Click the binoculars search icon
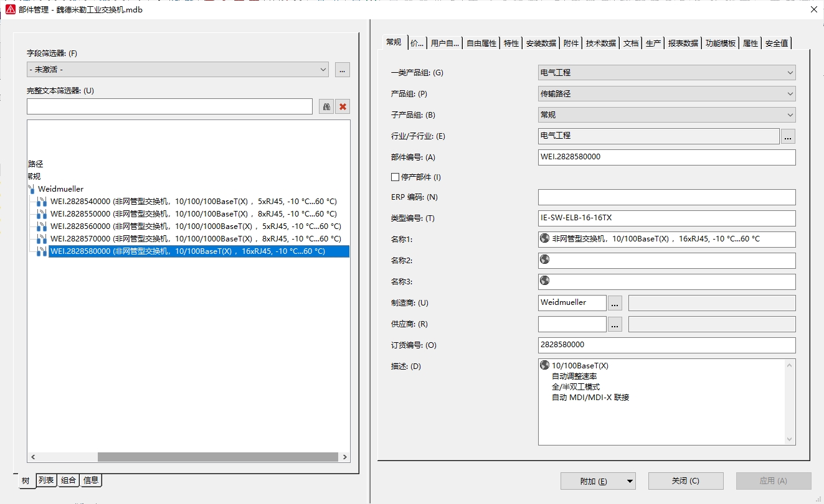 [x=326, y=106]
